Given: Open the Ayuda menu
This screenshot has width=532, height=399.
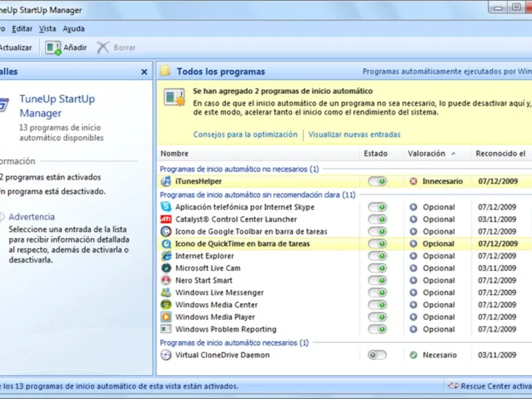Looking at the screenshot, I should (x=74, y=29).
